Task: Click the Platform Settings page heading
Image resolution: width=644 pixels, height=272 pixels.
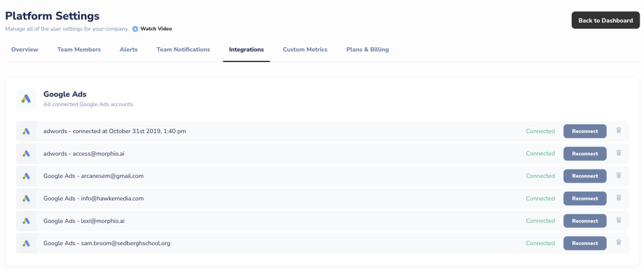Action: click(x=52, y=16)
